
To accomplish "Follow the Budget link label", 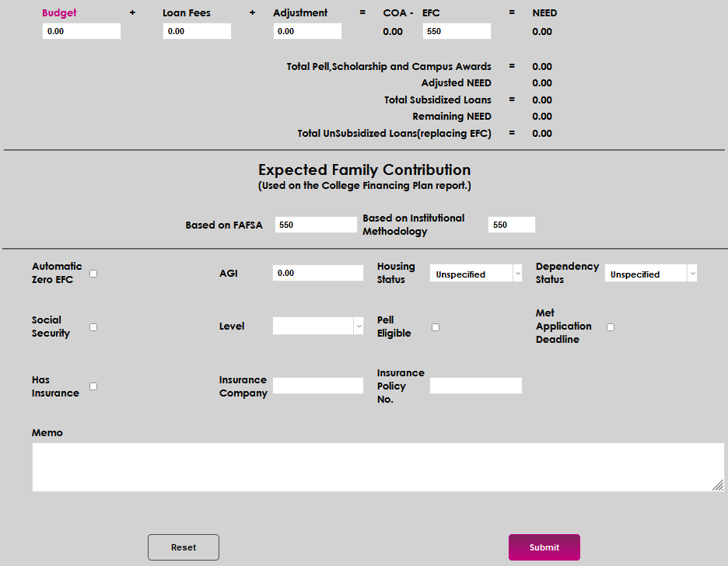I will 59,13.
